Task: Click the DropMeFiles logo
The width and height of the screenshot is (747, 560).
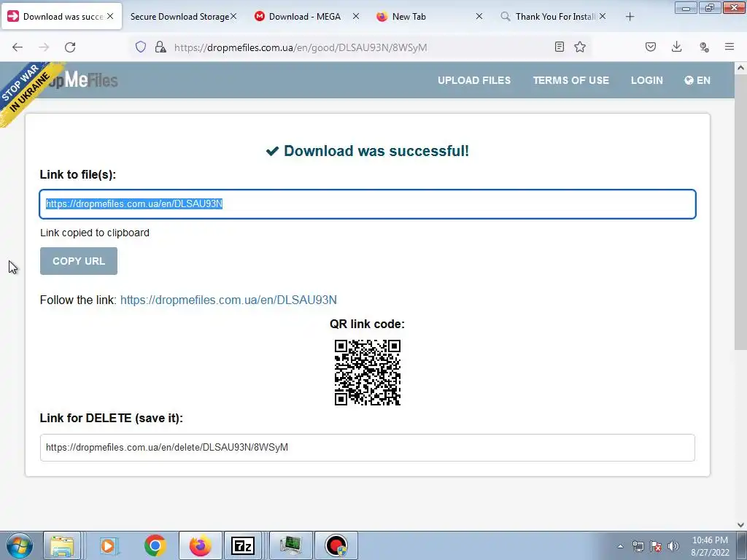Action: (x=83, y=79)
